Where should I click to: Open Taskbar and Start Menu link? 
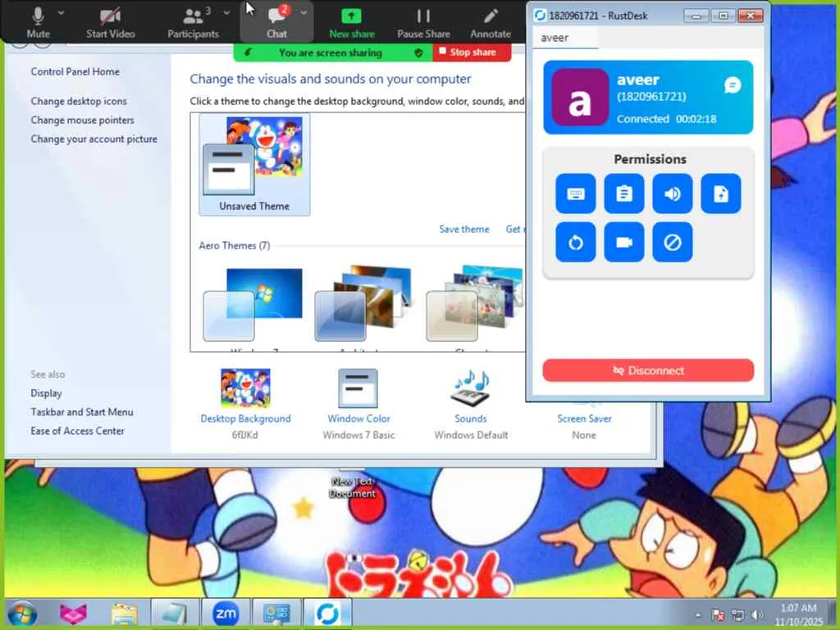point(82,412)
